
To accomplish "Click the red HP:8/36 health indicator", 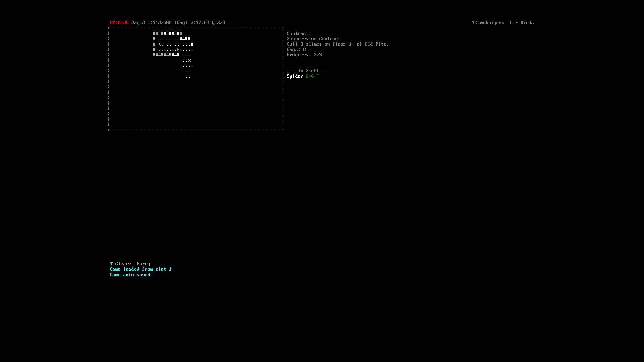I will click(119, 22).
